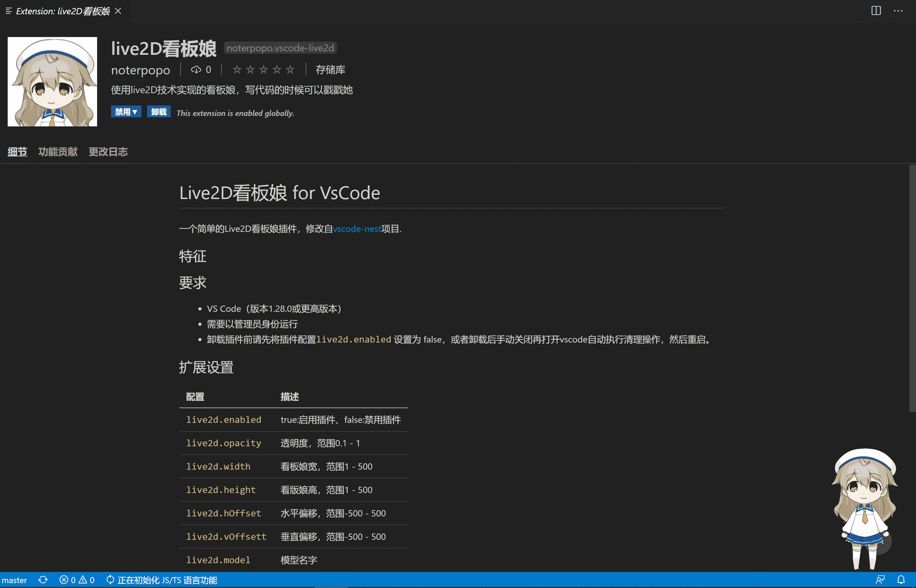Viewport: 916px width, 588px height.
Task: Close the live2D extension tab
Action: (118, 11)
